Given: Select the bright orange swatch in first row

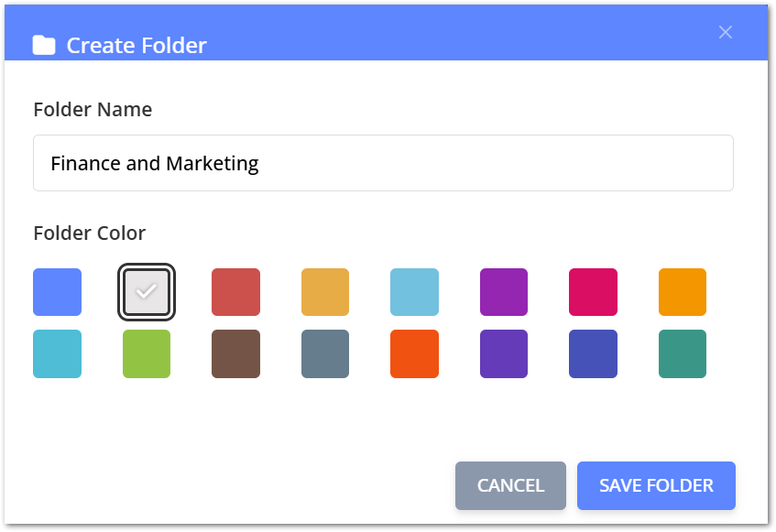Looking at the screenshot, I should [683, 292].
